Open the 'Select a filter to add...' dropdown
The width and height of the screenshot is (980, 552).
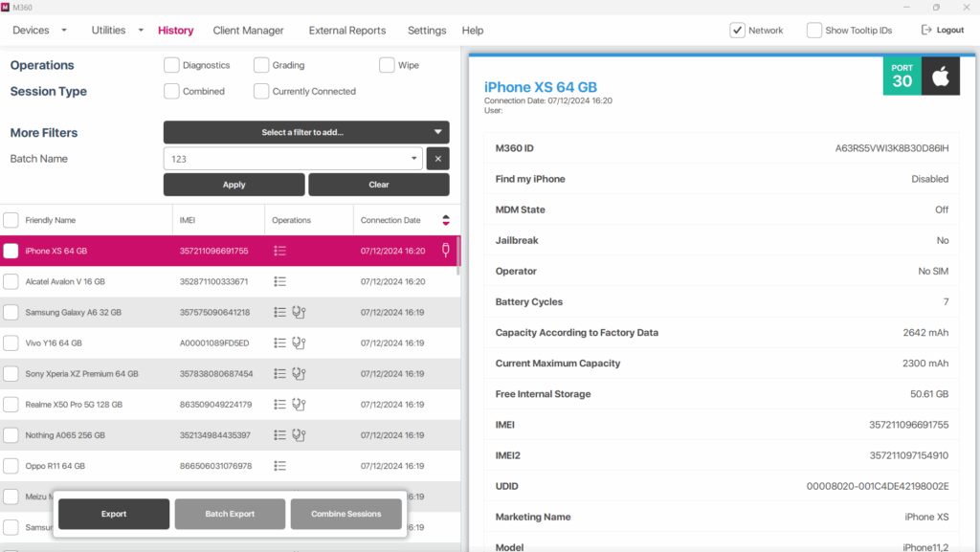coord(306,132)
